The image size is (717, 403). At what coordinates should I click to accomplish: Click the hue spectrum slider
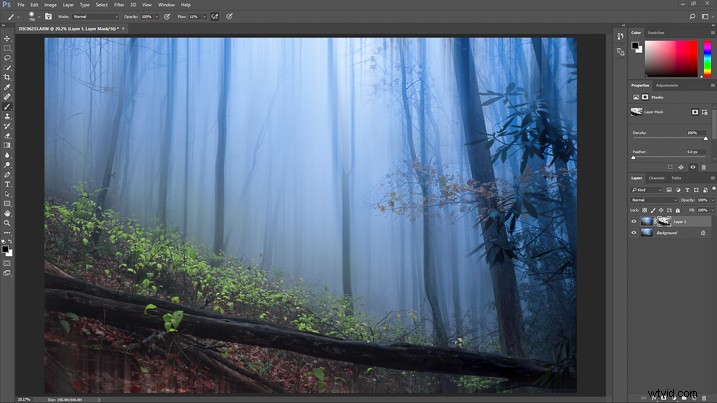tap(707, 59)
